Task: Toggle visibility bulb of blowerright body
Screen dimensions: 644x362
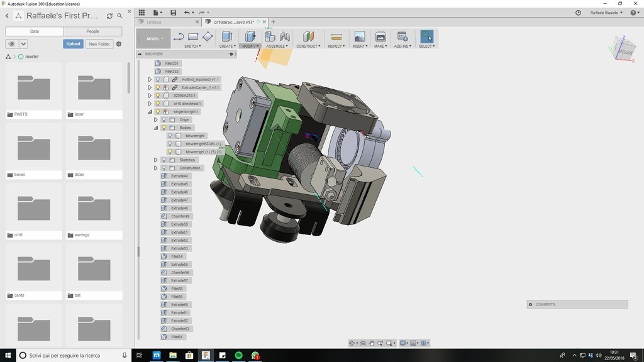Action: pyautogui.click(x=170, y=136)
